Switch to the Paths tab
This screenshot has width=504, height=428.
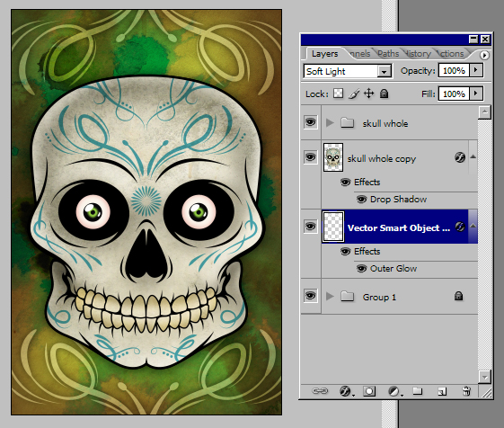pos(388,54)
